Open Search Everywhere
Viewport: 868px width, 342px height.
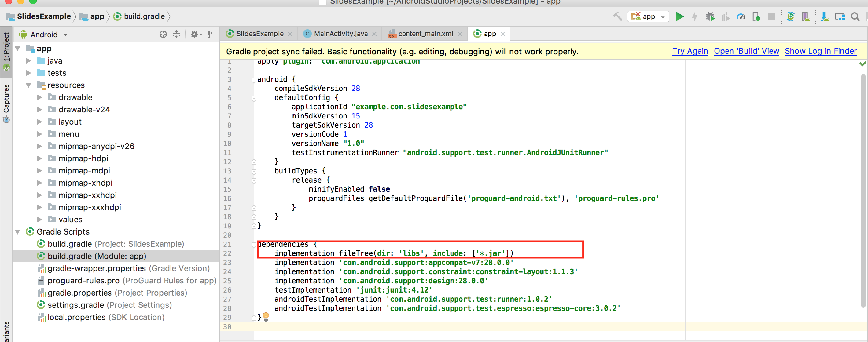tap(856, 16)
